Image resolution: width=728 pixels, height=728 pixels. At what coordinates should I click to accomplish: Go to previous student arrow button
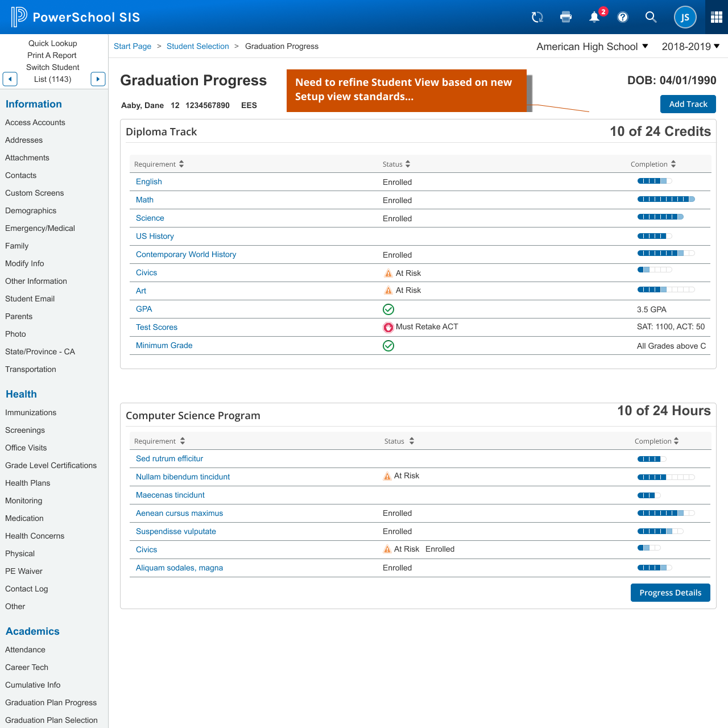pyautogui.click(x=10, y=79)
